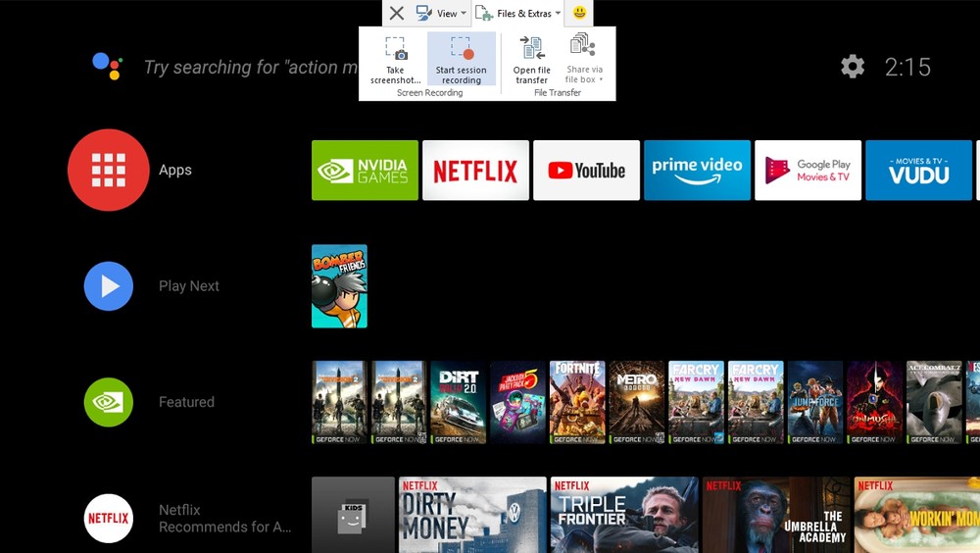Open the first Far Cry New Dawn tile
This screenshot has height=553, width=980.
(x=696, y=402)
